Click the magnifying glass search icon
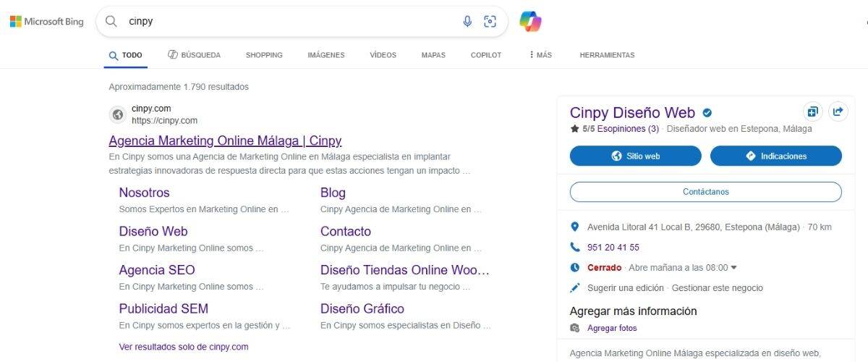This screenshot has width=868, height=362. [x=111, y=21]
